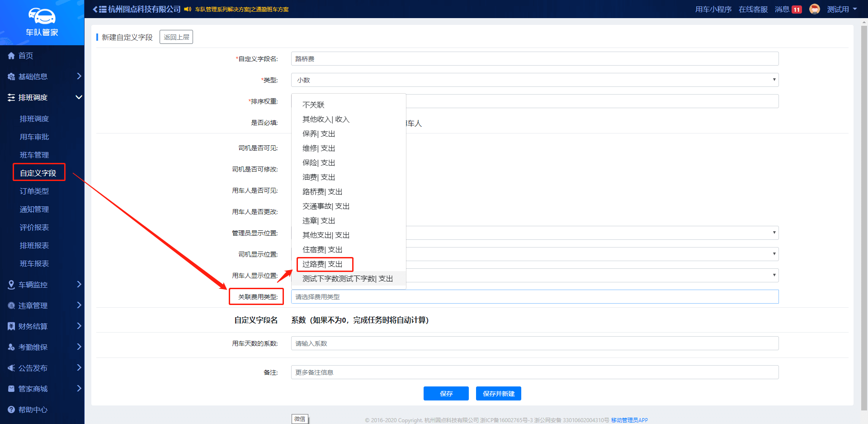Click the 车辆监控 location pin icon
Screen dimensions: 868x424
click(11, 285)
